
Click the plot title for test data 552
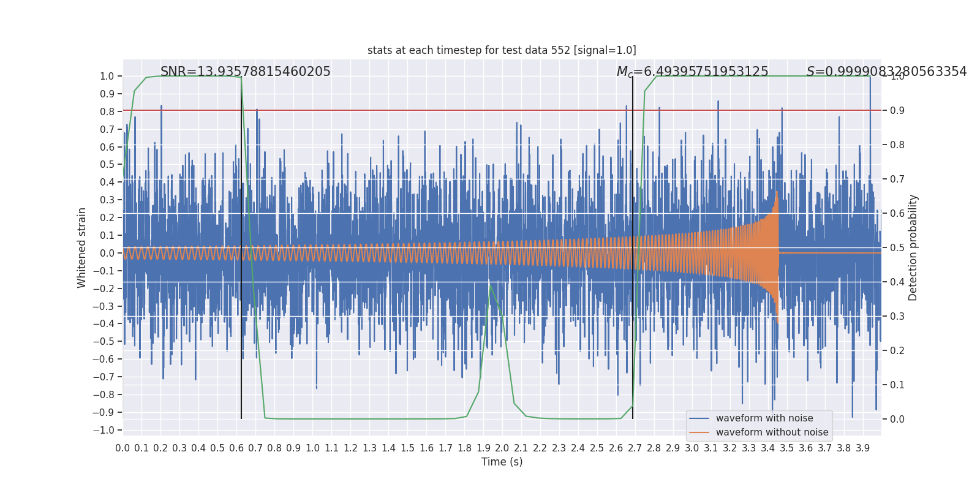[502, 50]
